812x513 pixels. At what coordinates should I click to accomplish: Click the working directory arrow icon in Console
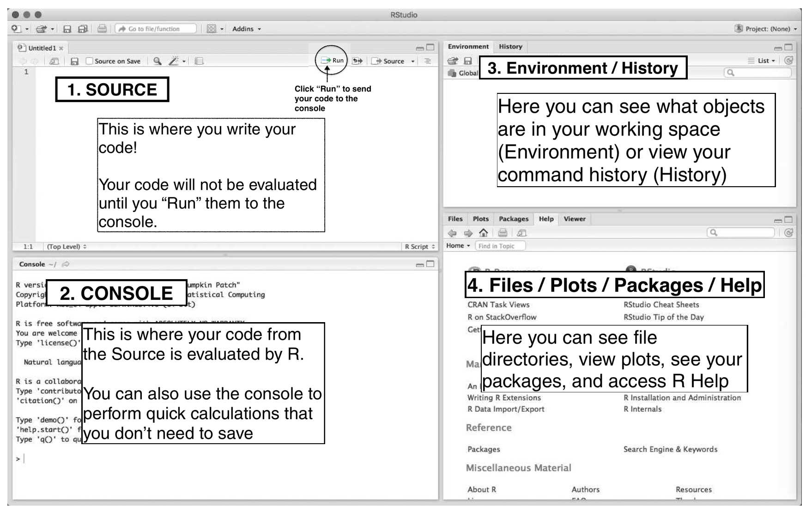(66, 264)
